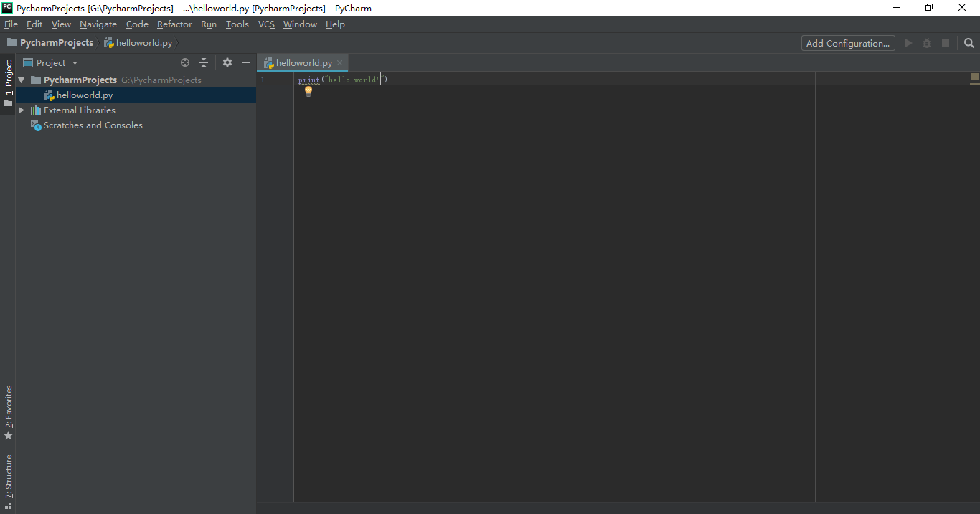Click the PyCharm logo in title bar
This screenshot has height=514, width=980.
point(7,8)
